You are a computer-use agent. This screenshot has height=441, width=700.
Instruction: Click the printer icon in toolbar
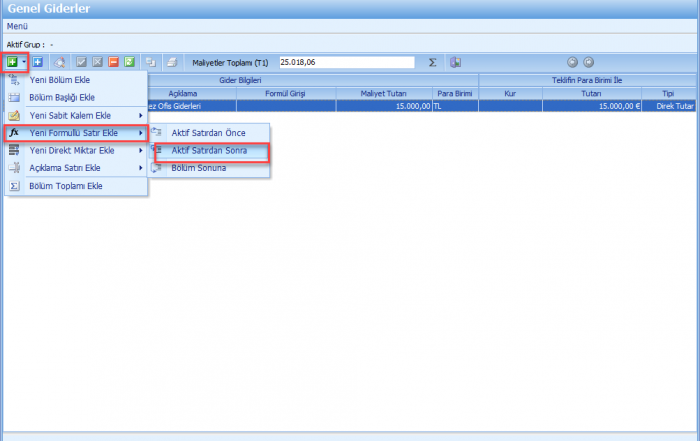pyautogui.click(x=171, y=62)
